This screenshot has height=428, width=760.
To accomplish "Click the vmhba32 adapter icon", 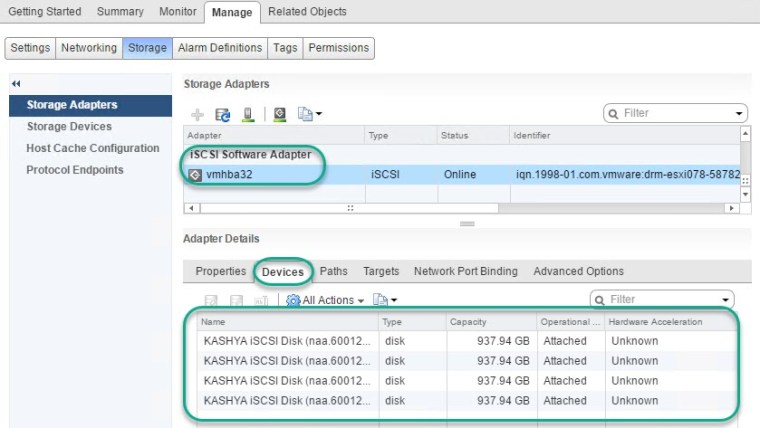I will click(x=195, y=174).
